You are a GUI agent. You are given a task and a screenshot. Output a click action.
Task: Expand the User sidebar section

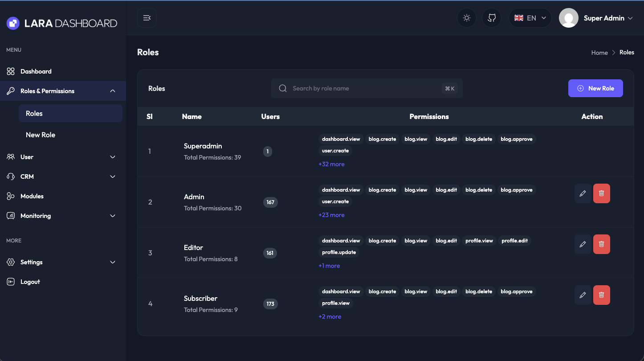tap(62, 157)
